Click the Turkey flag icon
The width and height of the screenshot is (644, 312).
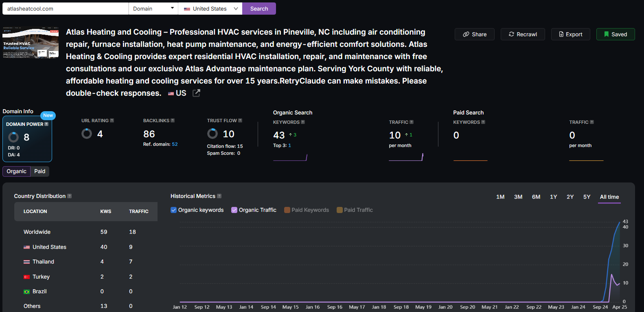click(x=27, y=277)
